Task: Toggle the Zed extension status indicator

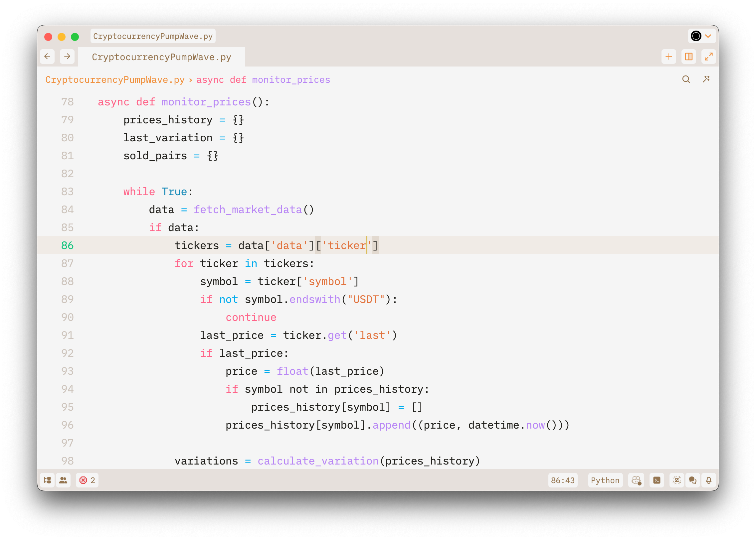Action: tap(677, 480)
